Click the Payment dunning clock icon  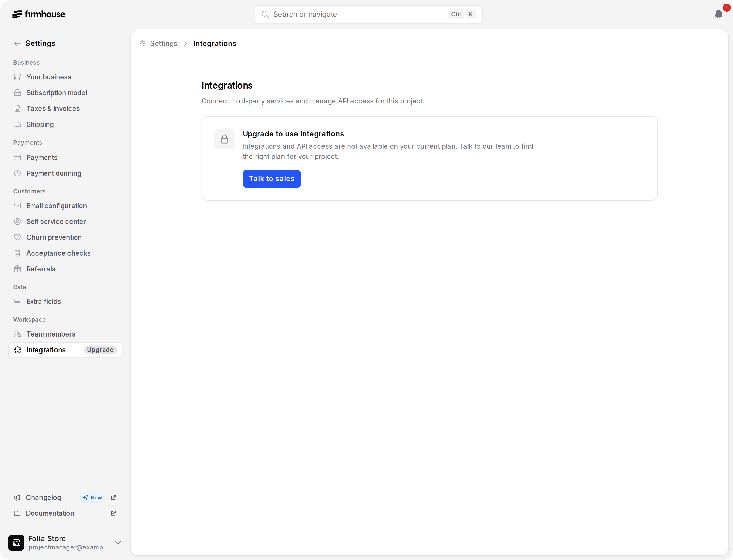pos(17,173)
